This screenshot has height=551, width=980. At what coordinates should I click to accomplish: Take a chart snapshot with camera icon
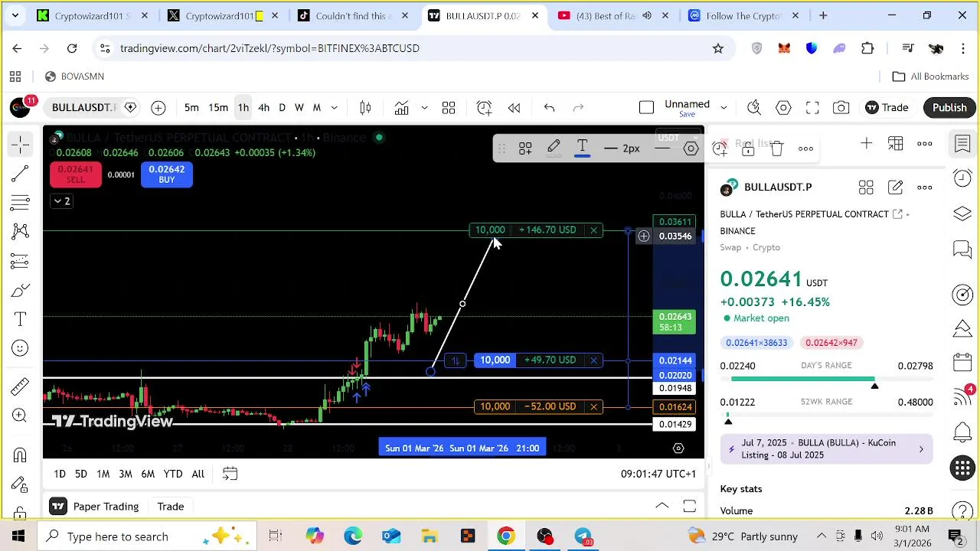841,108
